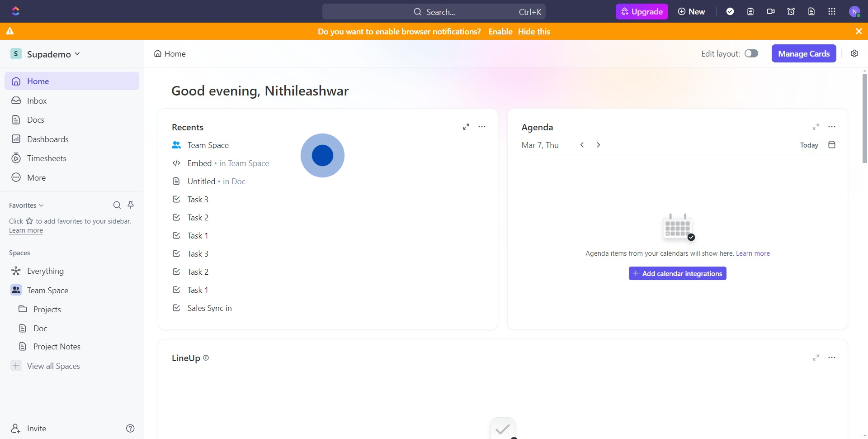868x439 pixels.
Task: Collapse the Favorites section chevron
Action: click(41, 205)
